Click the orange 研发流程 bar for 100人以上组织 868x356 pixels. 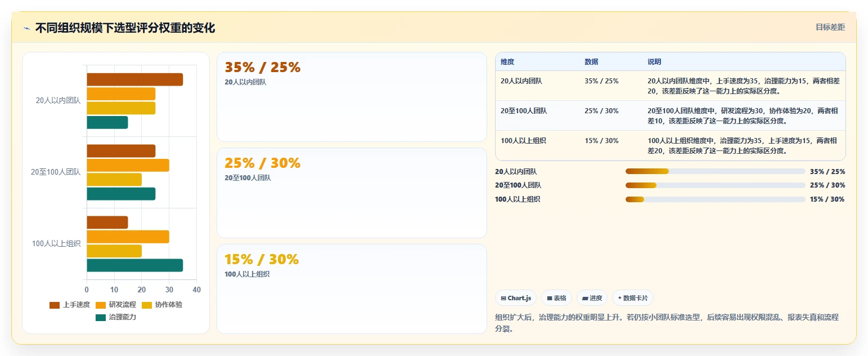(x=128, y=237)
